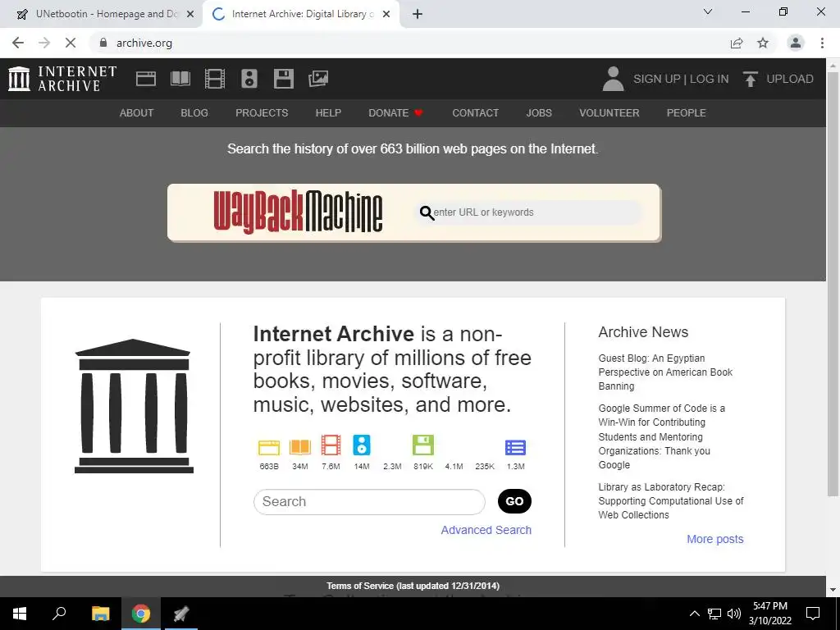The height and width of the screenshot is (630, 840).
Task: Close the Internet Archive tab
Action: click(x=386, y=15)
